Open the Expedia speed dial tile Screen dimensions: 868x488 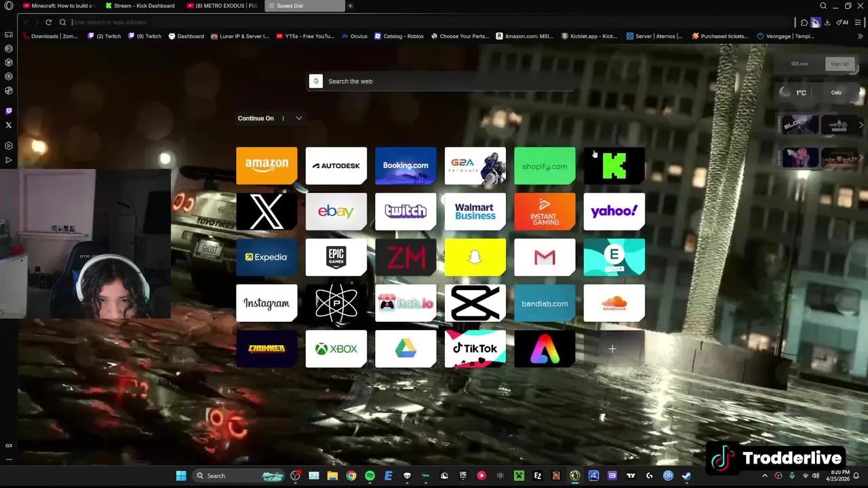(x=267, y=258)
